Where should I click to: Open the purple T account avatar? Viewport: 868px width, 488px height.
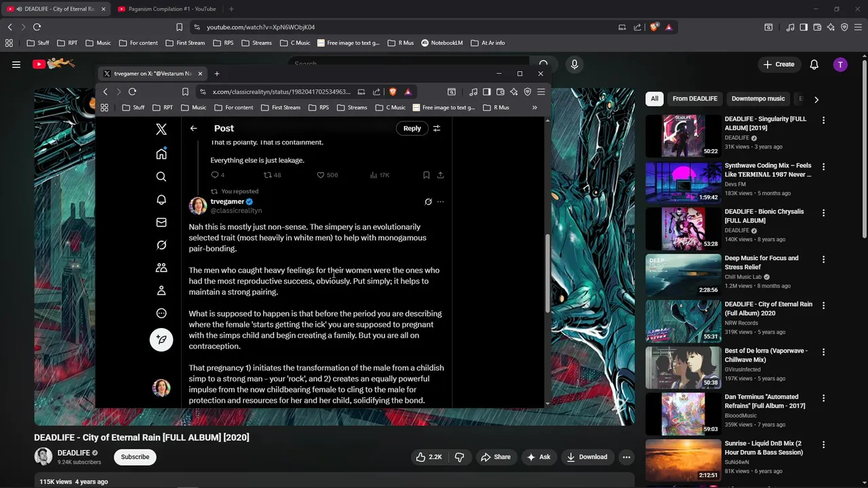point(840,64)
